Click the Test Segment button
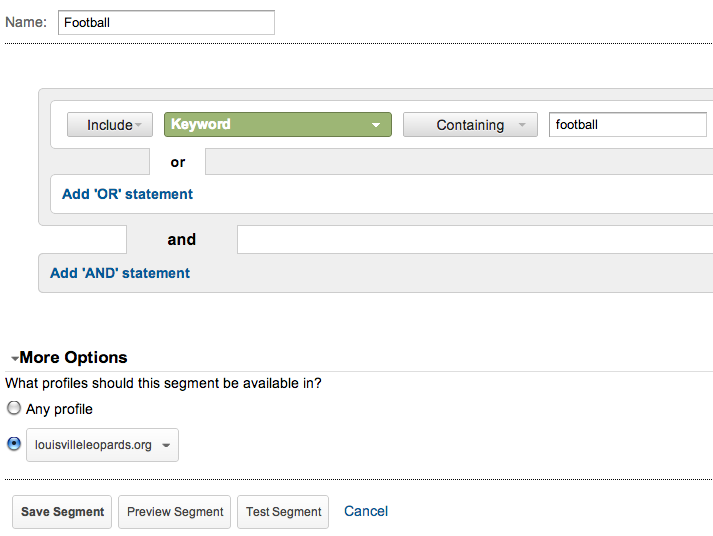 [x=283, y=512]
